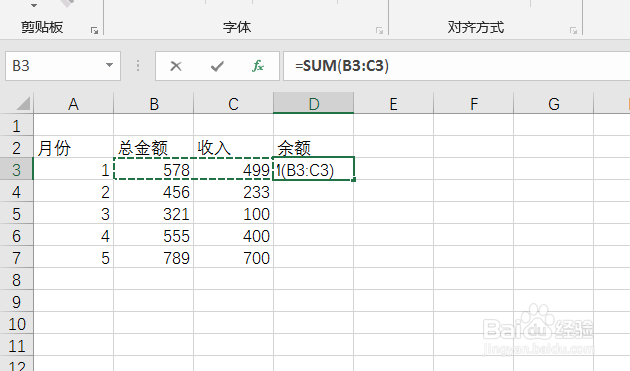Expand the Name Box dropdown arrow
The width and height of the screenshot is (630, 371).
(109, 65)
